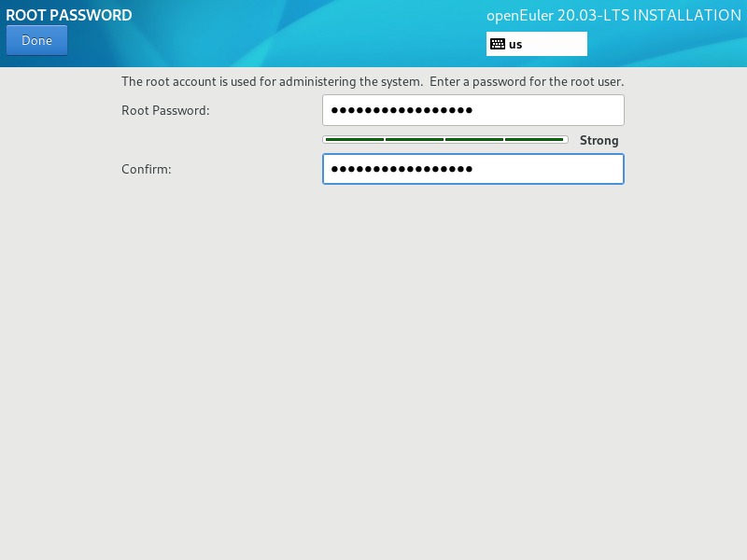The width and height of the screenshot is (747, 560).
Task: Click the Confirm label
Action: (x=147, y=170)
